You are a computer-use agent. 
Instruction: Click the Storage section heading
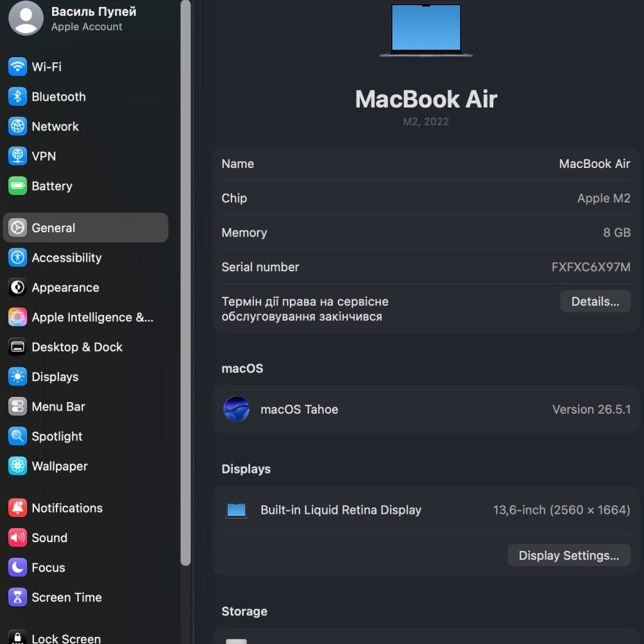click(x=245, y=611)
